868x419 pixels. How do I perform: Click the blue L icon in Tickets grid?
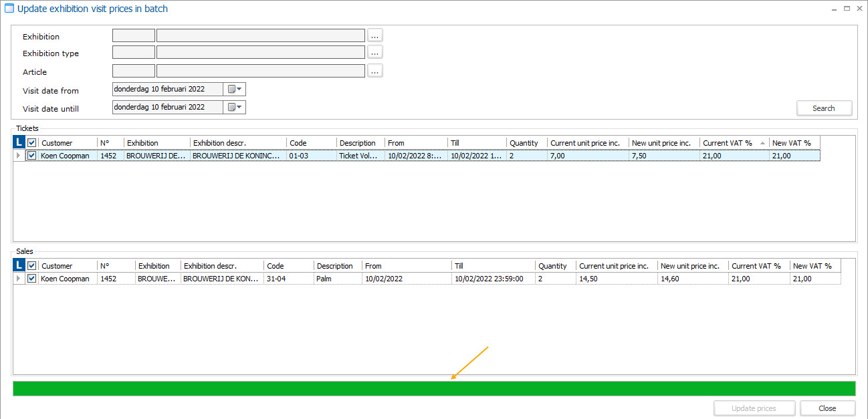click(19, 142)
